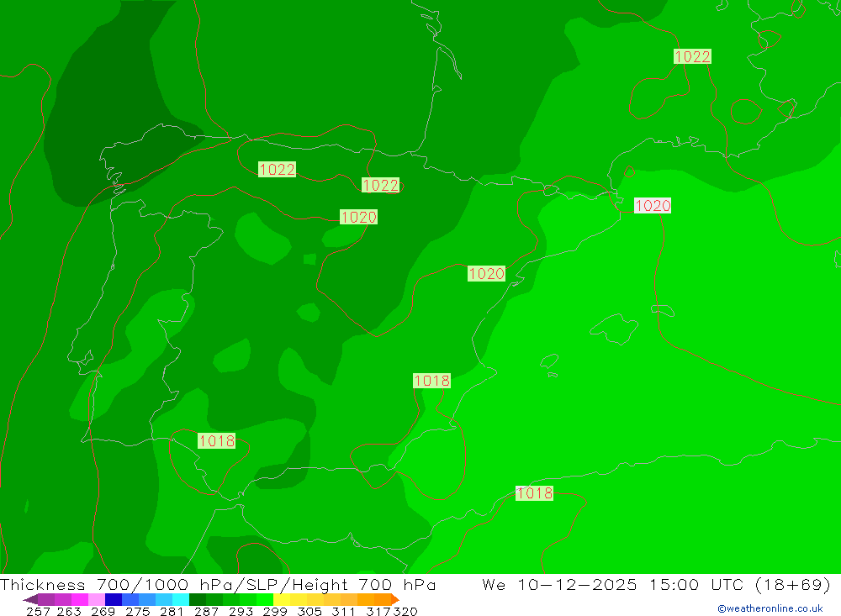Click the 1018 label just below a 1020 label
Screen dimensions: 841x616
coord(431,381)
